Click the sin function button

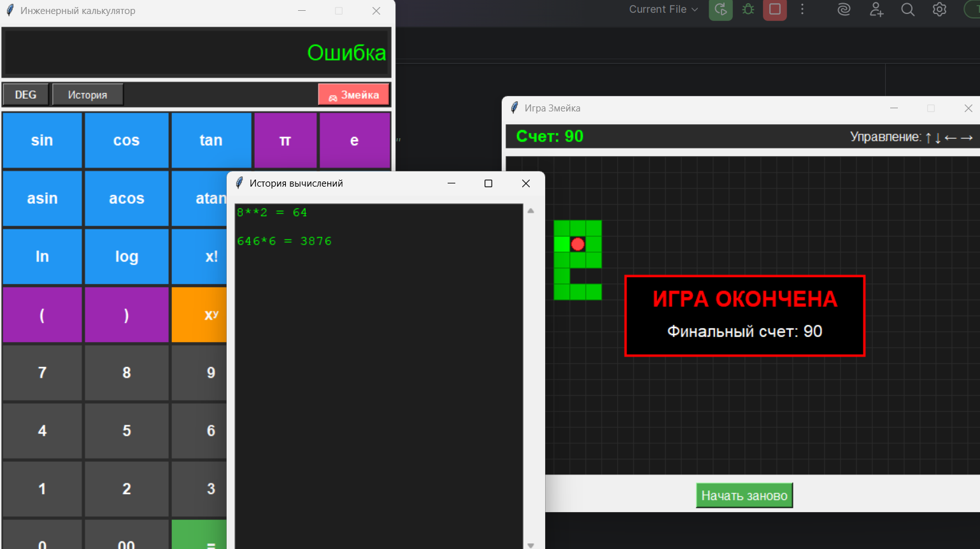(42, 140)
